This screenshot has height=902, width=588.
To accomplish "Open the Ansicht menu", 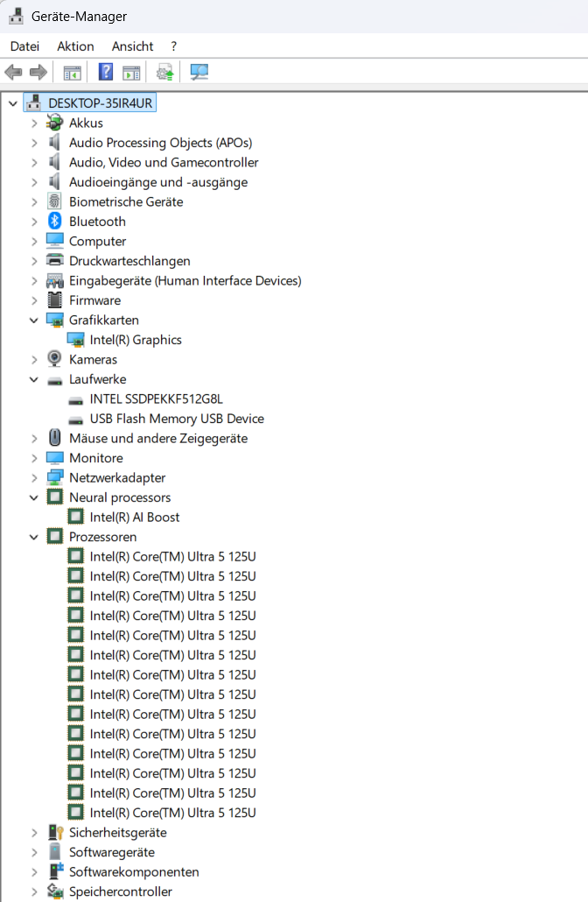I will click(x=132, y=46).
